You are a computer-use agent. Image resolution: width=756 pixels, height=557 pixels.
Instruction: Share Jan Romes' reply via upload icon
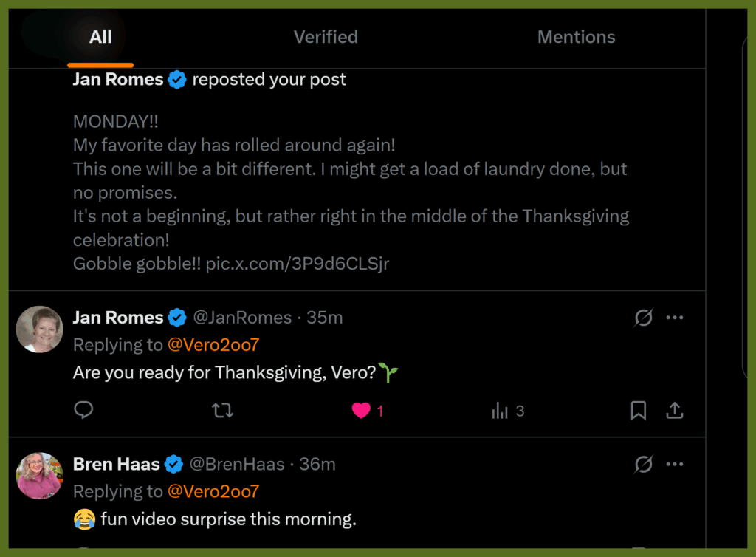pos(674,411)
